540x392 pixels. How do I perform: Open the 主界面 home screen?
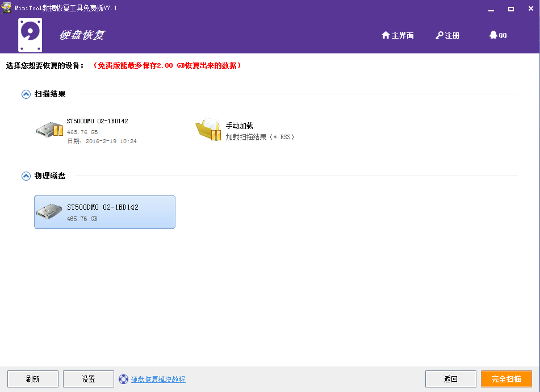click(397, 35)
